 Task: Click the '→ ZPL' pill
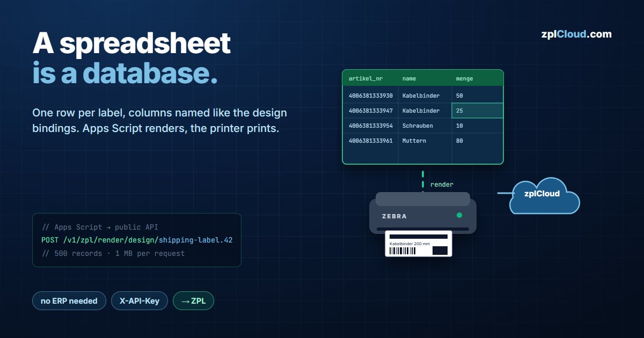pos(193,301)
